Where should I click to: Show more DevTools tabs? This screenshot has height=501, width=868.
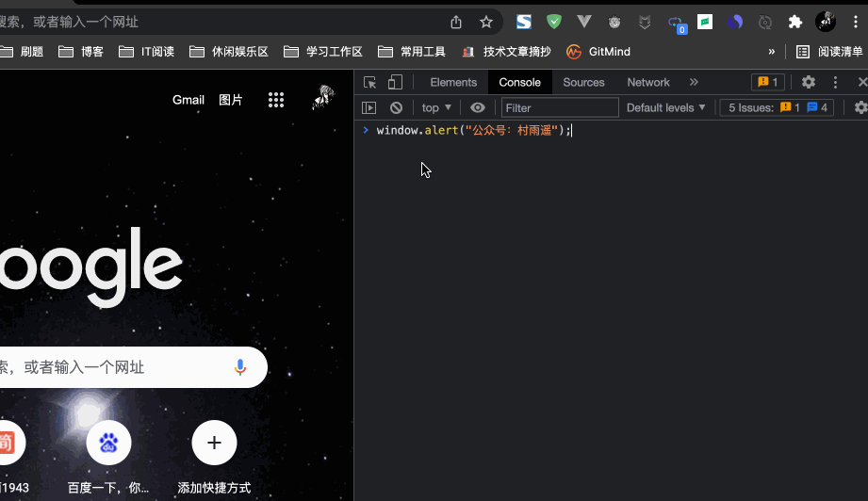click(x=694, y=83)
